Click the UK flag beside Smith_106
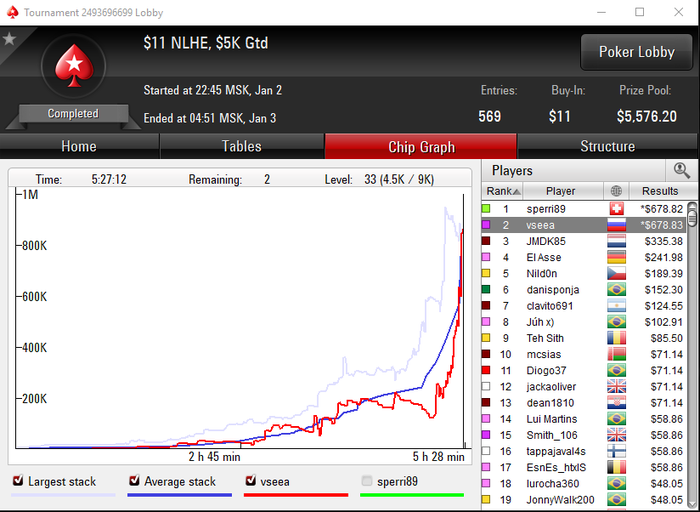Screen dimensions: 700x512 (x=616, y=435)
